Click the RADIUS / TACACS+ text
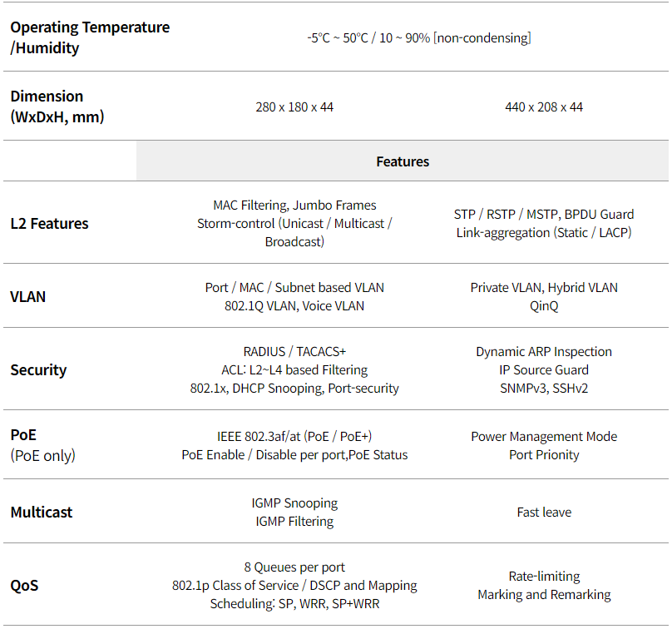This screenshot has width=672, height=629. coord(294,352)
